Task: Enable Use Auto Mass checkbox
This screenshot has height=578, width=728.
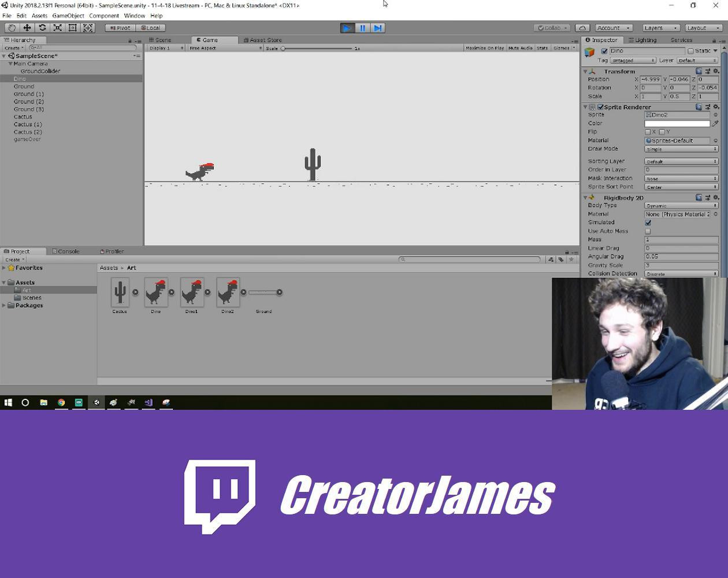Action: click(x=648, y=231)
